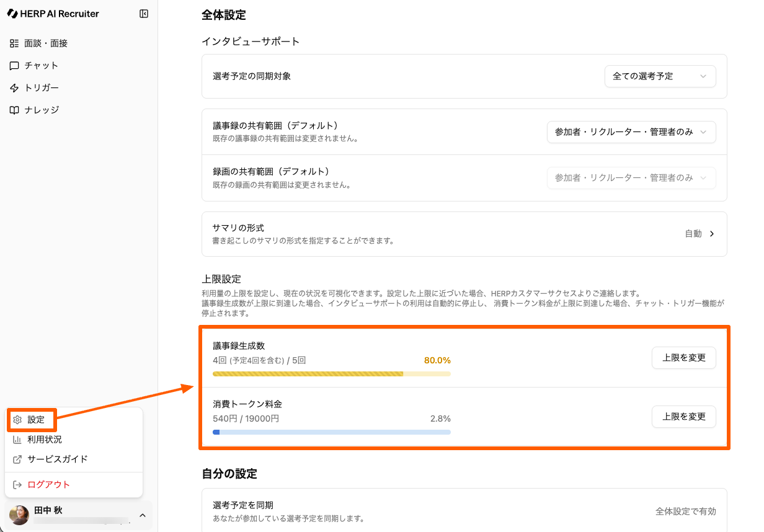Open the 選考予定の同期対象 dropdown

click(660, 76)
